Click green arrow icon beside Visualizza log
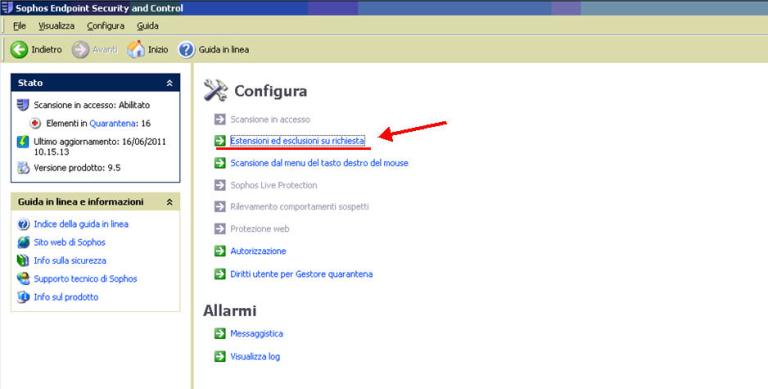 (x=220, y=357)
